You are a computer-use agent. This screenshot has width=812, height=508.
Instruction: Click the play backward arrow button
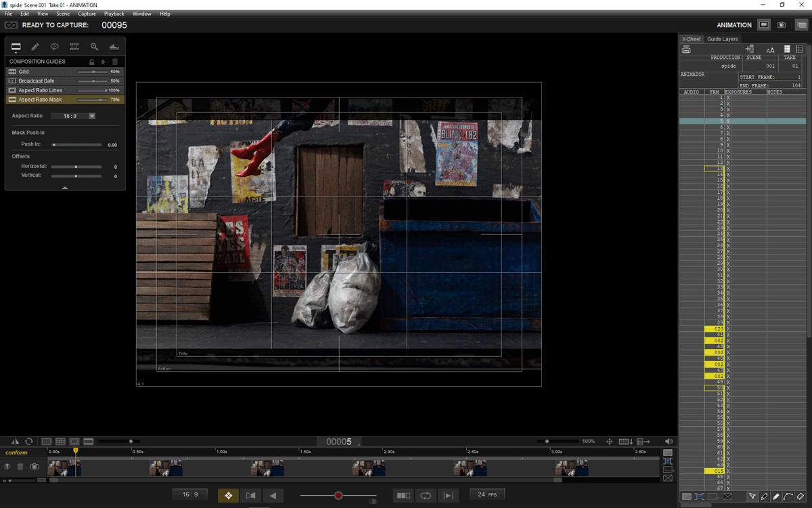pos(273,496)
